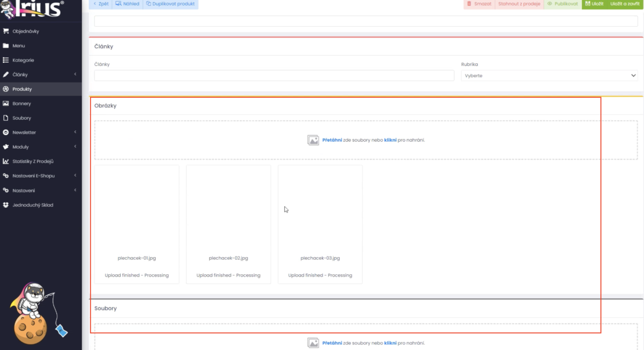The image size is (644, 350).
Task: Select the plechacek-03.jpg upload card
Action: 320,224
